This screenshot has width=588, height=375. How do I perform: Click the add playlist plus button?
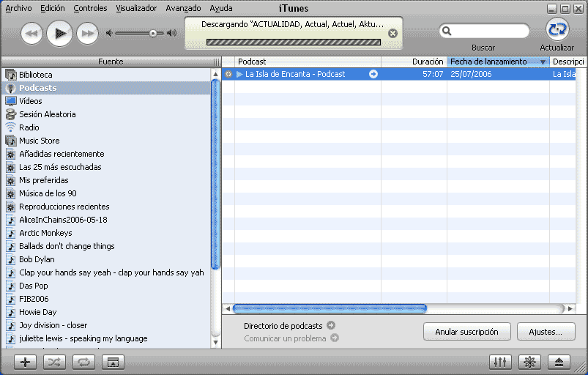(x=25, y=362)
